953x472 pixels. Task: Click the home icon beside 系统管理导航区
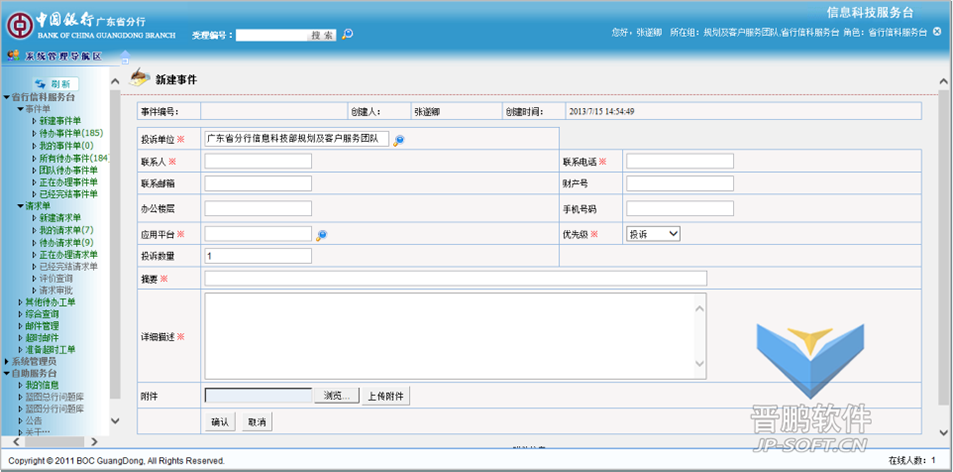point(125,57)
